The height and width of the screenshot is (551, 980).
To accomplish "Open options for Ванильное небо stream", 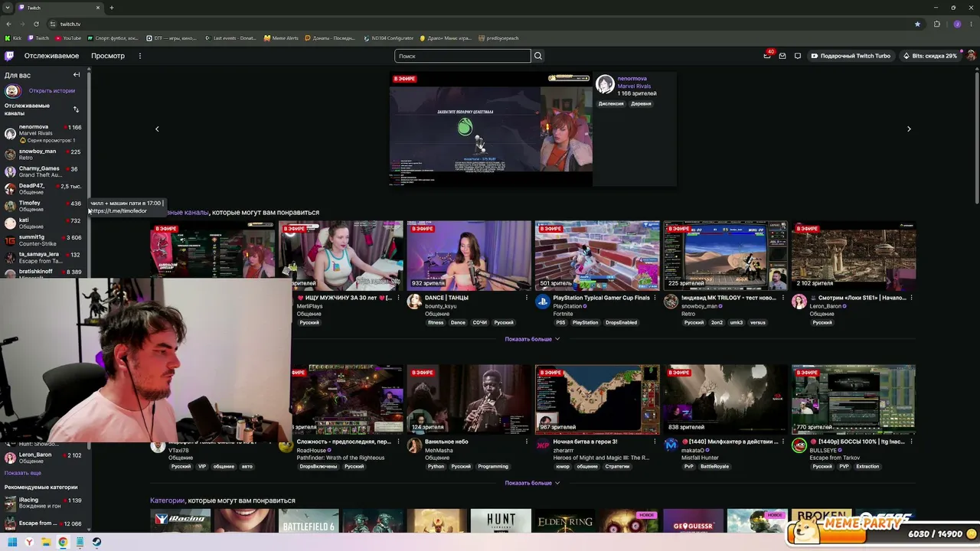I will 527,442.
